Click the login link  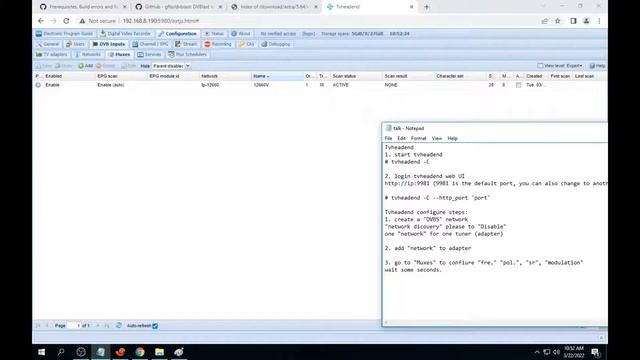click(309, 33)
